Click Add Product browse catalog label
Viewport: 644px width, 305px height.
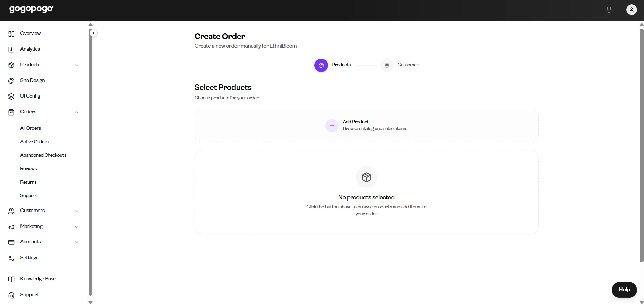[x=375, y=125]
